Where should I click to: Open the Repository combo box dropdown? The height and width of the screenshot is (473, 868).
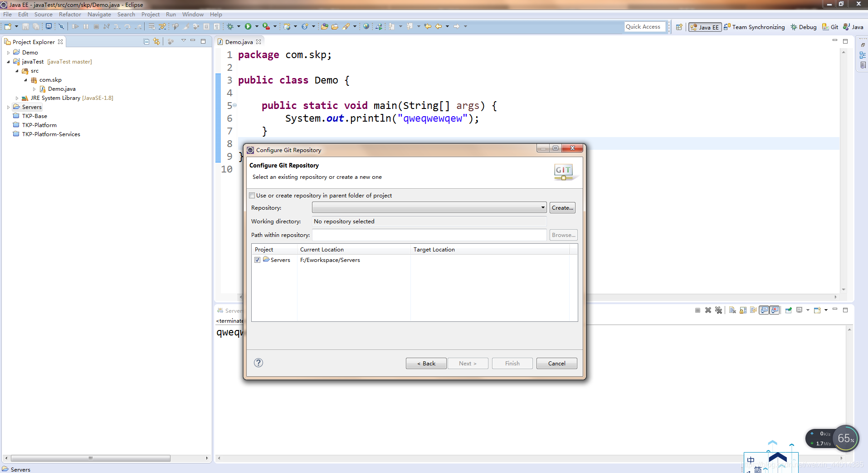(x=543, y=207)
